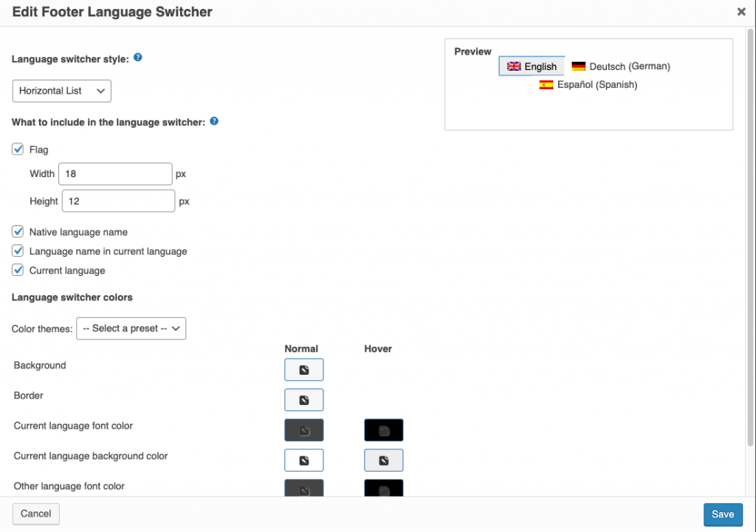
Task: Toggle Native language name option
Action: tap(18, 231)
